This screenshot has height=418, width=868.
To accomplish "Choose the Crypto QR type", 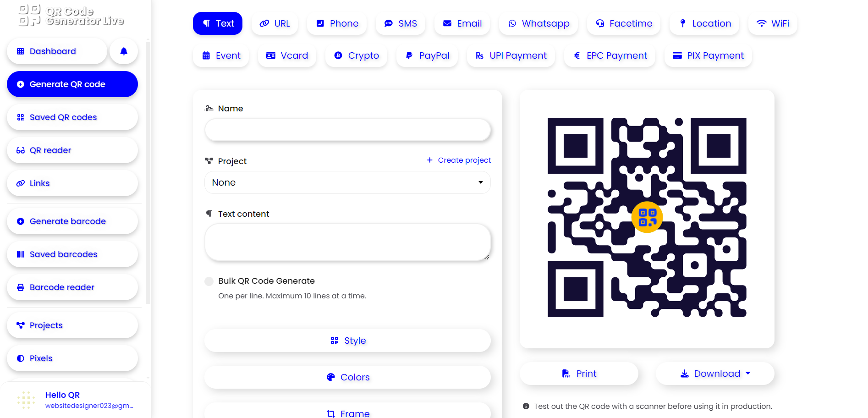I will (x=356, y=55).
